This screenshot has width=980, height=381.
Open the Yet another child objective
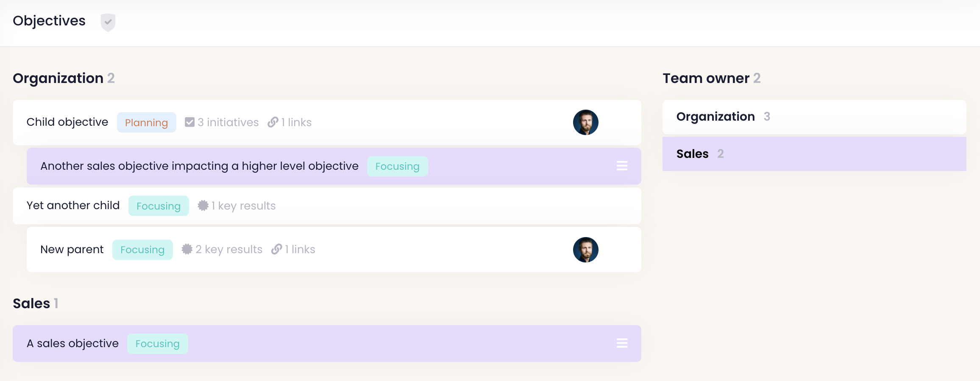click(x=73, y=206)
